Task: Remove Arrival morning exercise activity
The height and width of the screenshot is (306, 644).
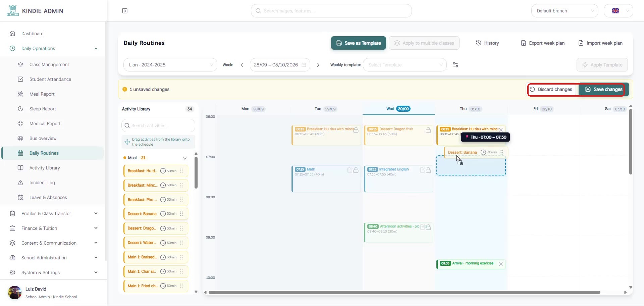Action: (501, 264)
